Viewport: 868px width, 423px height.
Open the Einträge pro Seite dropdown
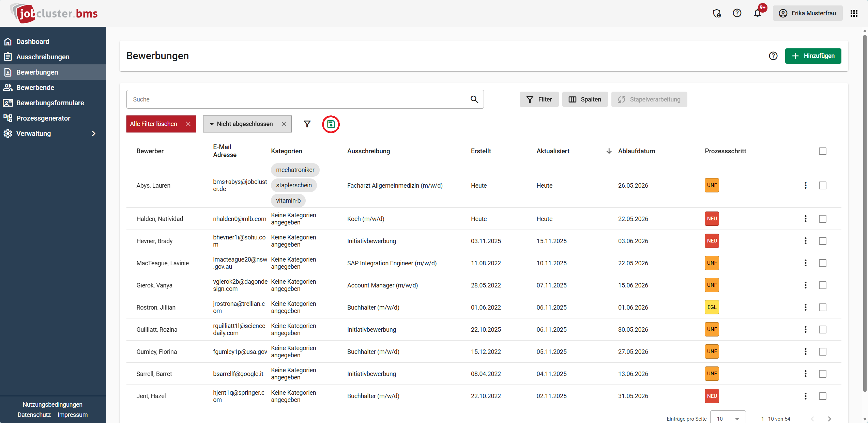(728, 419)
